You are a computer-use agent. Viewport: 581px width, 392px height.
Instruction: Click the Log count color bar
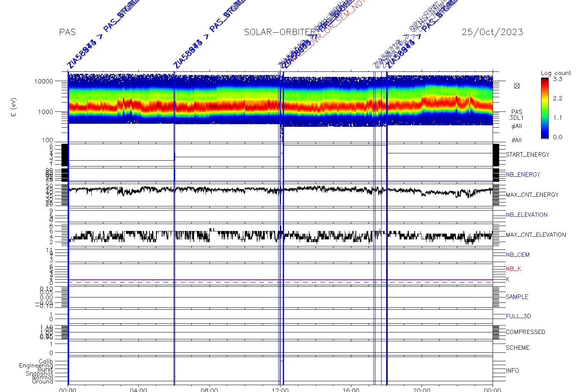tap(544, 108)
